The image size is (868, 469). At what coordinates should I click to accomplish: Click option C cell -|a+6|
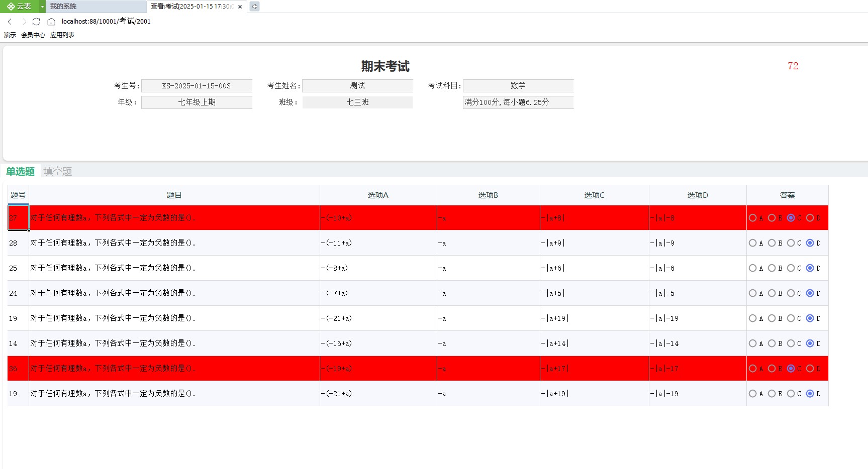(595, 268)
